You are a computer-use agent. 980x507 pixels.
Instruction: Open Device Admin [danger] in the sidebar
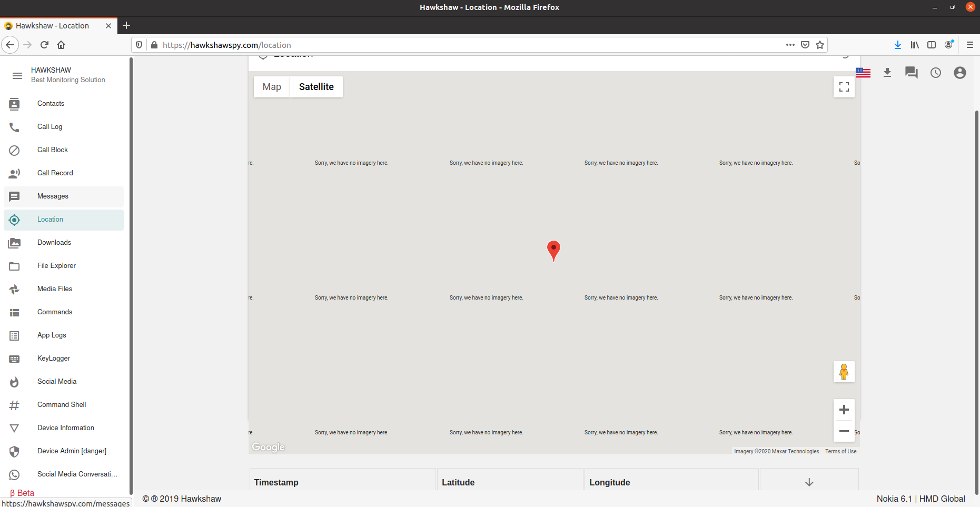(x=64, y=451)
